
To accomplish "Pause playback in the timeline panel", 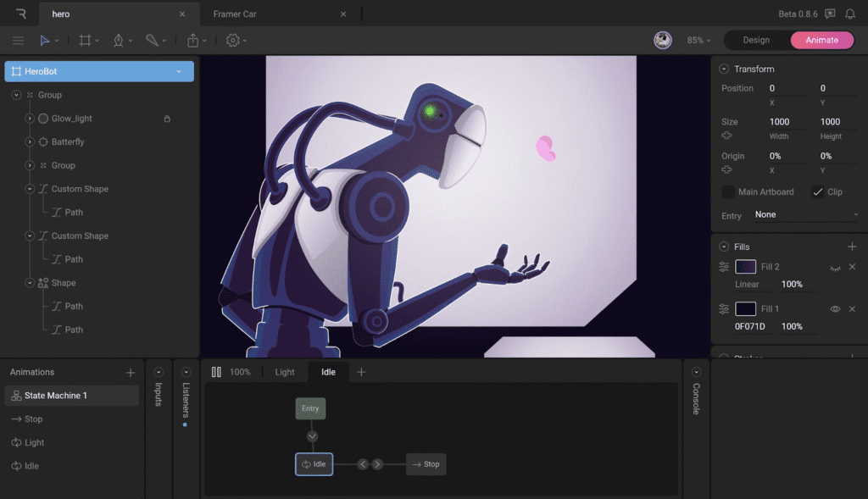I will (216, 372).
